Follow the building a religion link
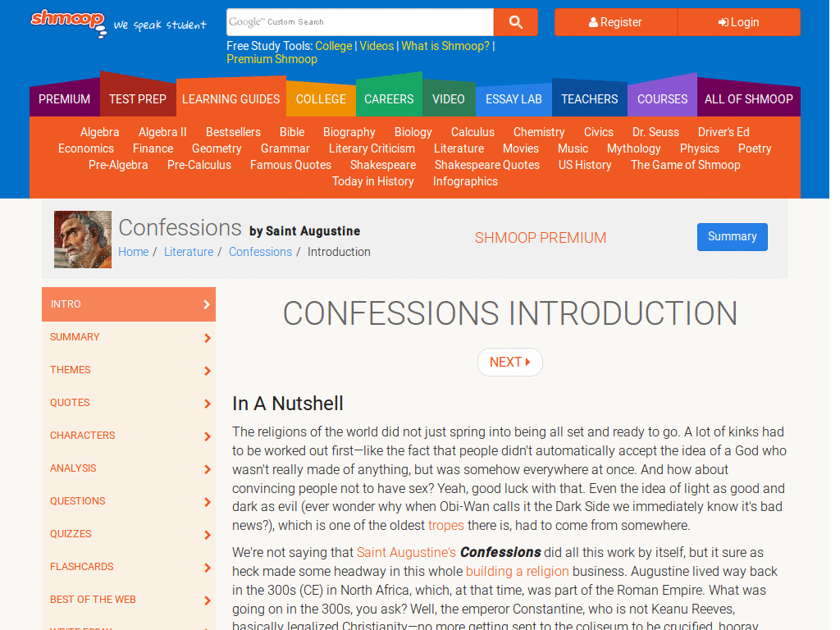 click(x=518, y=571)
